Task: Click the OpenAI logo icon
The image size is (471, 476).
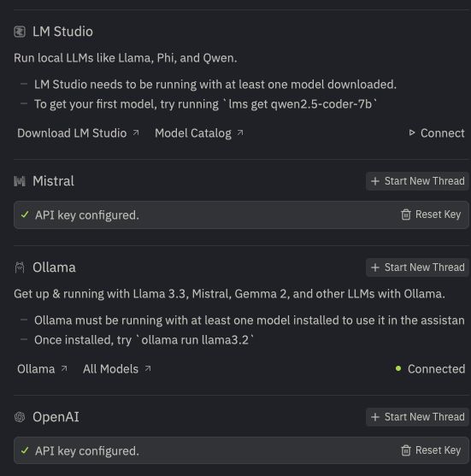Action: click(20, 417)
